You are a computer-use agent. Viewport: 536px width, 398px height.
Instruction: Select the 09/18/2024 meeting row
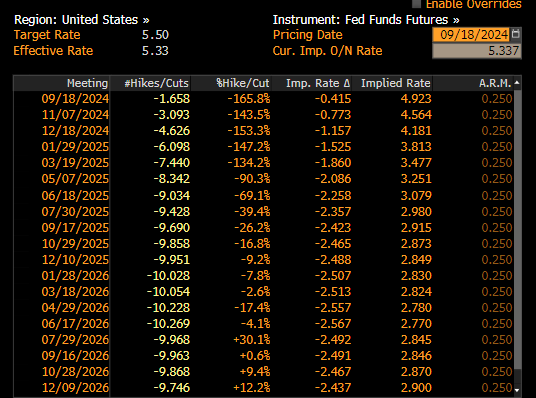[x=263, y=99]
